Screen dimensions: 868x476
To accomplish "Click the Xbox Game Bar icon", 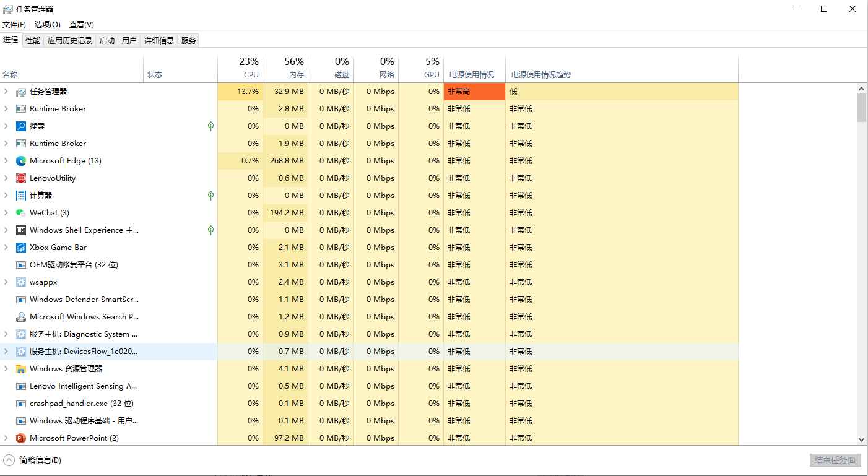I will point(21,248).
